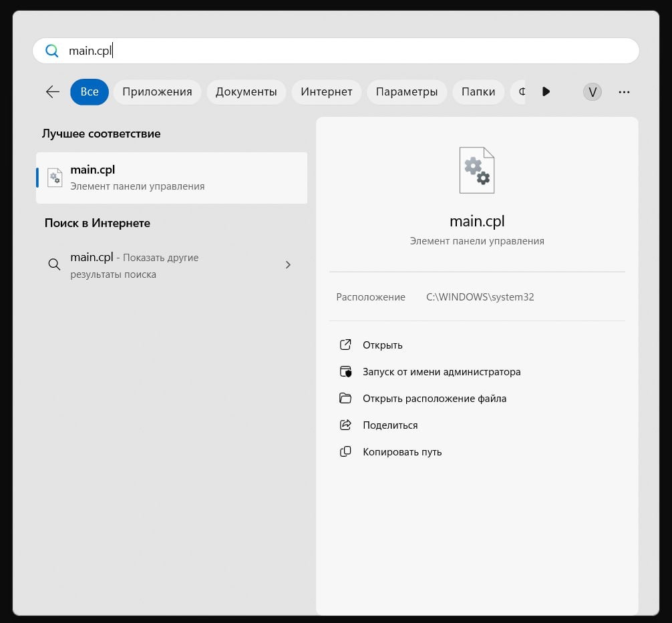The height and width of the screenshot is (623, 672).
Task: Click the gear icon beside main.cpl best match
Action: (x=55, y=177)
